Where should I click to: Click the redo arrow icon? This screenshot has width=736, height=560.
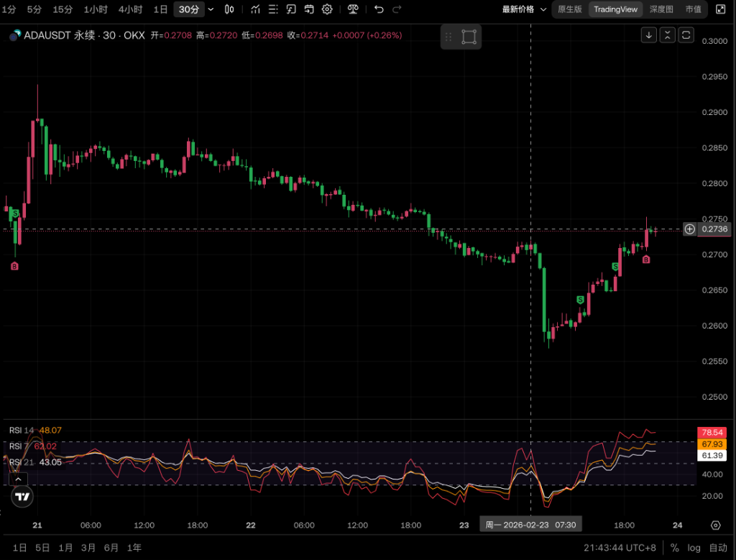click(x=397, y=9)
